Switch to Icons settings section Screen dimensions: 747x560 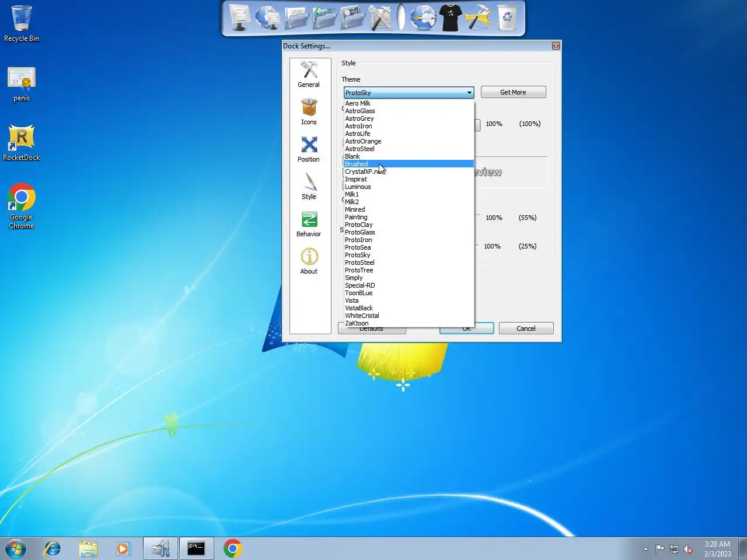309,111
